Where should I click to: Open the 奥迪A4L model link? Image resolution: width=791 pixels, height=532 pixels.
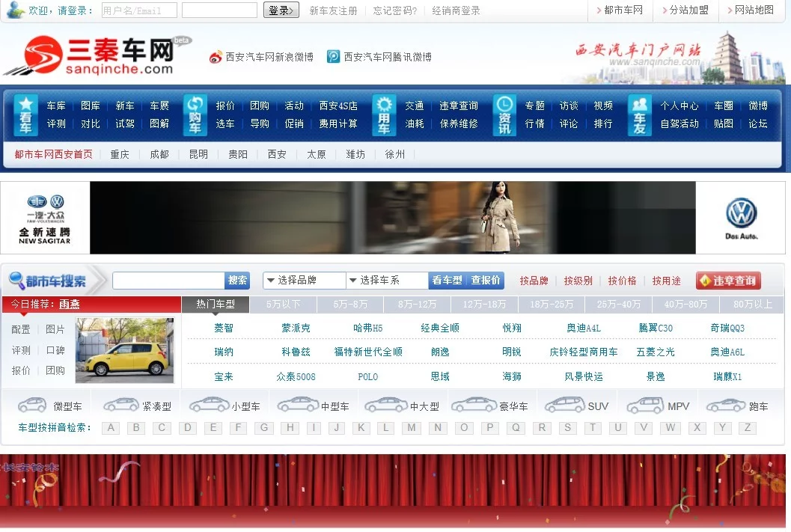[584, 328]
